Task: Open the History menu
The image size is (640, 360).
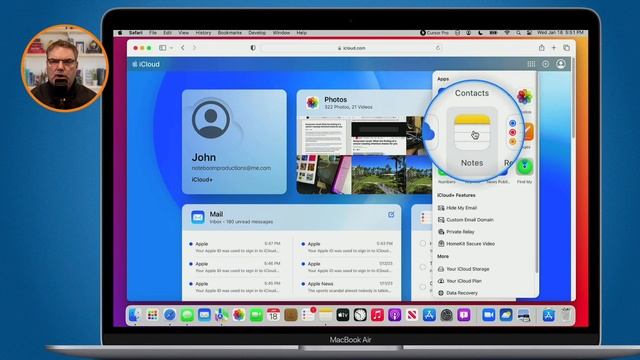Action: click(x=203, y=33)
